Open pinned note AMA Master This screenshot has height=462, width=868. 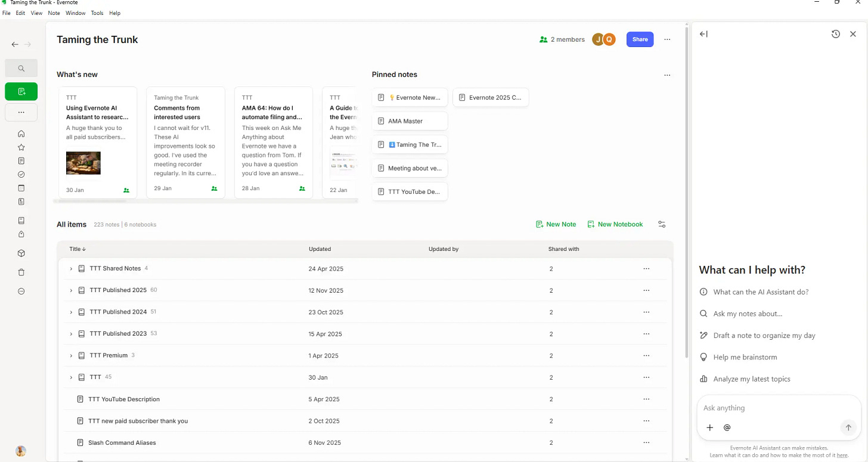(x=410, y=121)
